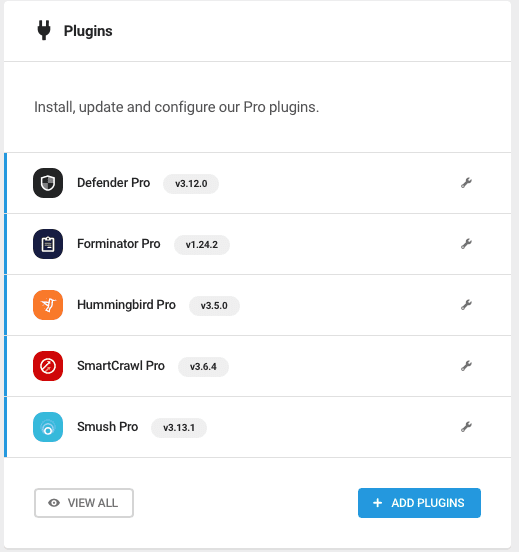
Task: Click the Plugins plug icon in header
Action: 44,30
